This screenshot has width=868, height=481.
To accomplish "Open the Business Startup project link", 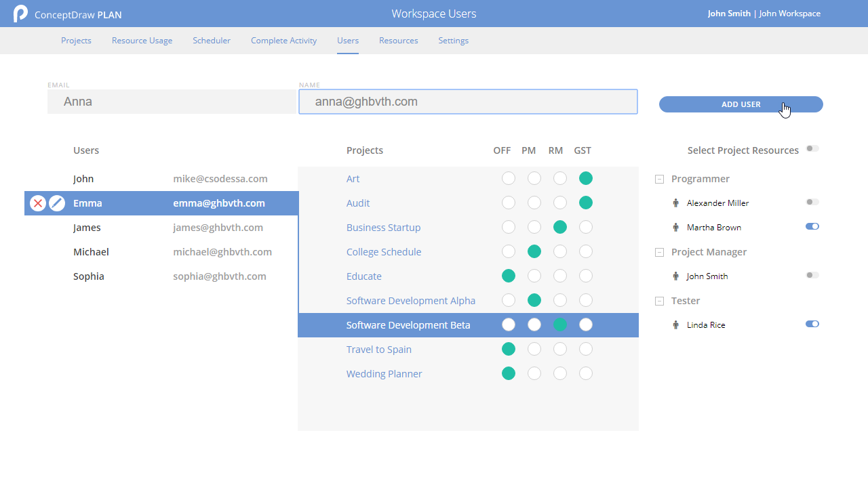I will (x=383, y=228).
